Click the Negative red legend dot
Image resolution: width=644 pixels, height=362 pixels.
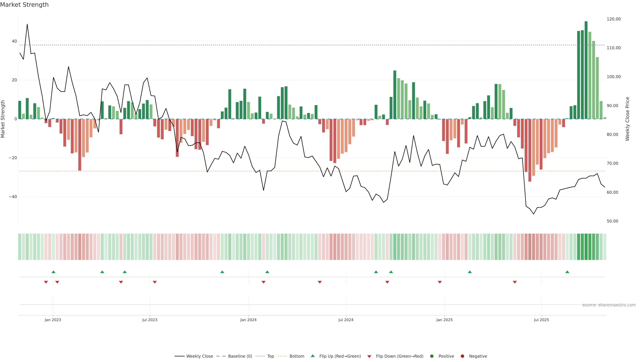tap(462, 356)
